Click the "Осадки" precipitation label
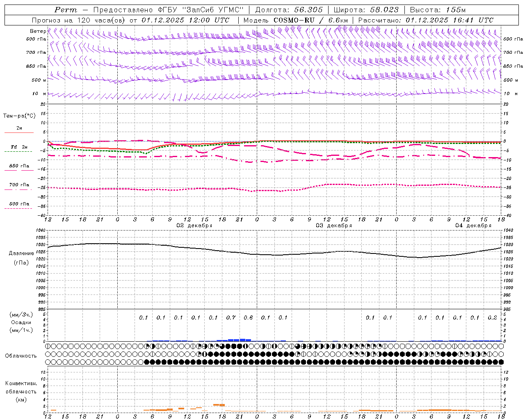Screen dimensions: 525x420 pos(21,322)
